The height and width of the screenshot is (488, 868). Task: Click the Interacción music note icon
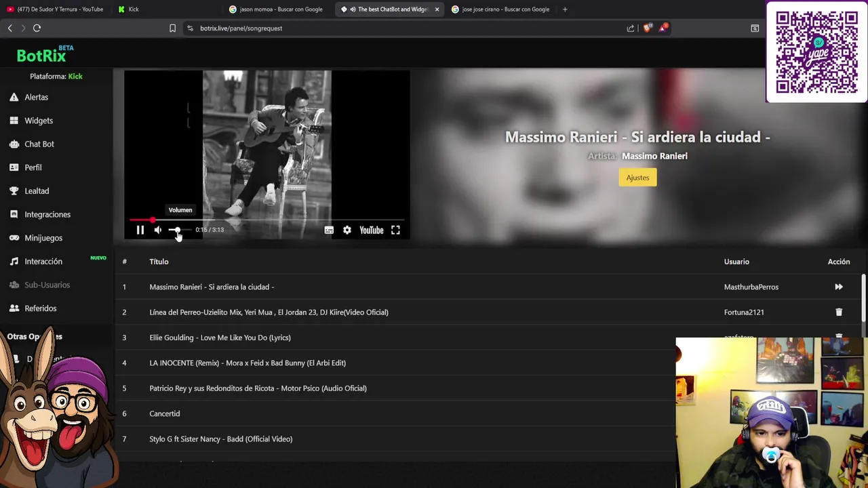[x=14, y=262]
